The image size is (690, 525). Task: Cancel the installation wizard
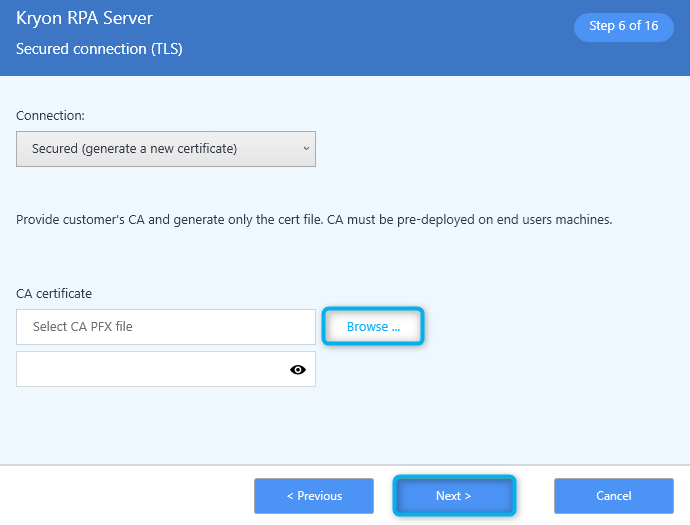coord(613,496)
